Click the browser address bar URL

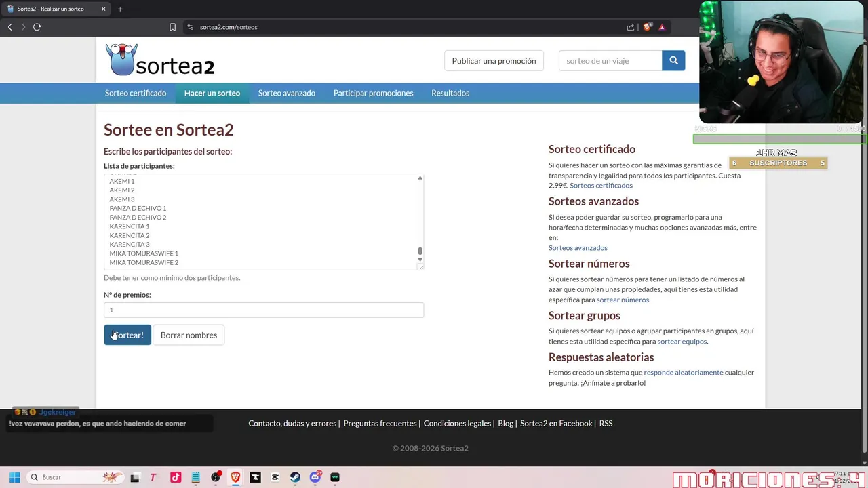click(x=229, y=27)
